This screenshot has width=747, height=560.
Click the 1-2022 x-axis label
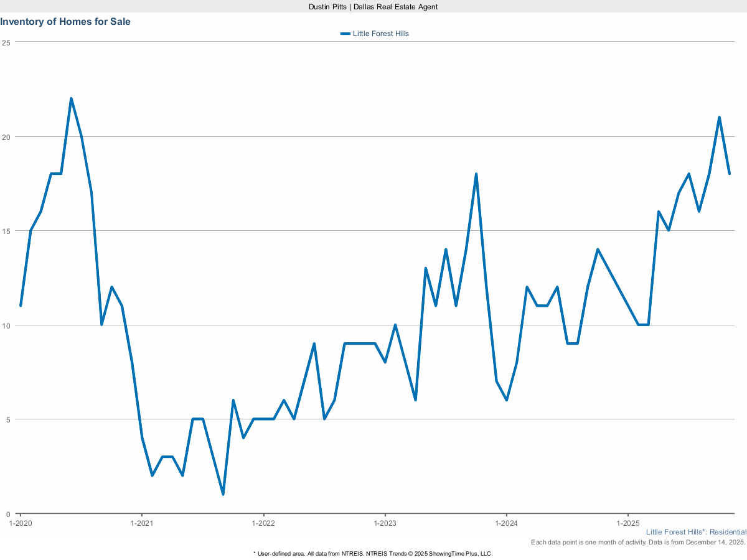[x=263, y=523]
